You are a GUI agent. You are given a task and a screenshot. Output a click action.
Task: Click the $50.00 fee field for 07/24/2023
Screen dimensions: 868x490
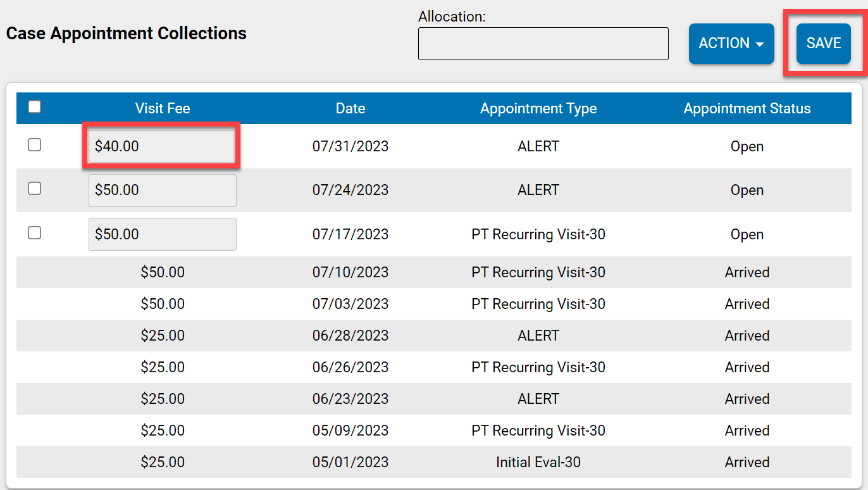pyautogui.click(x=161, y=189)
